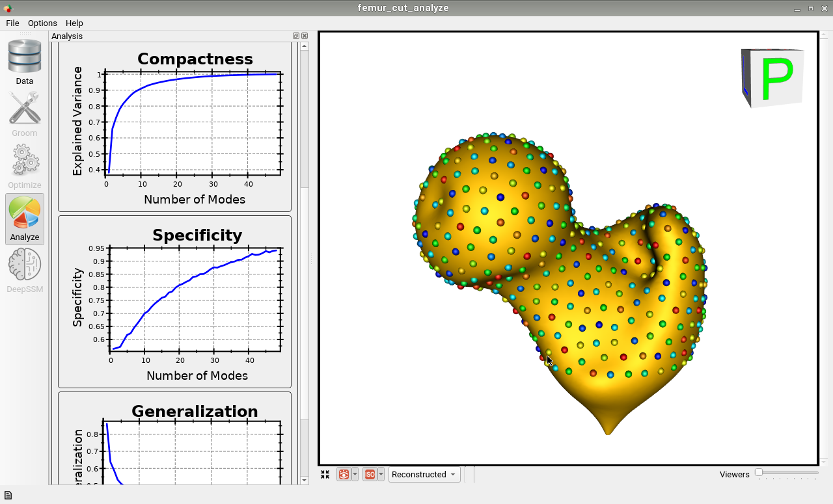Viewport: 833px width, 504px height.
Task: Open glyph options dropdown arrow
Action: click(355, 475)
